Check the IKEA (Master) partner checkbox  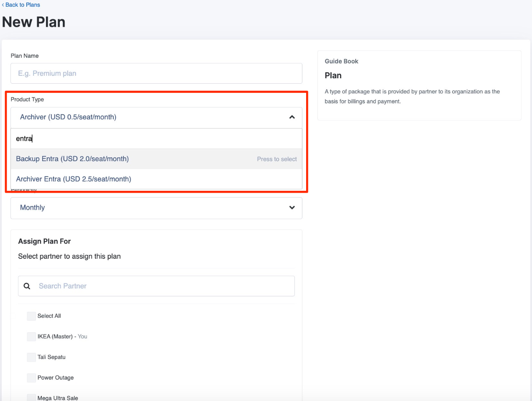[31, 337]
